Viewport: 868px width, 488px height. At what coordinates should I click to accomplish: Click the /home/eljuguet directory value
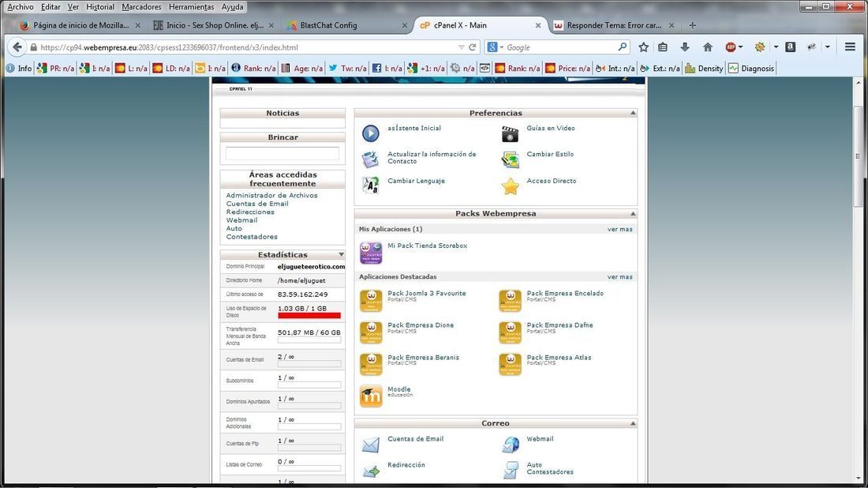tap(301, 280)
